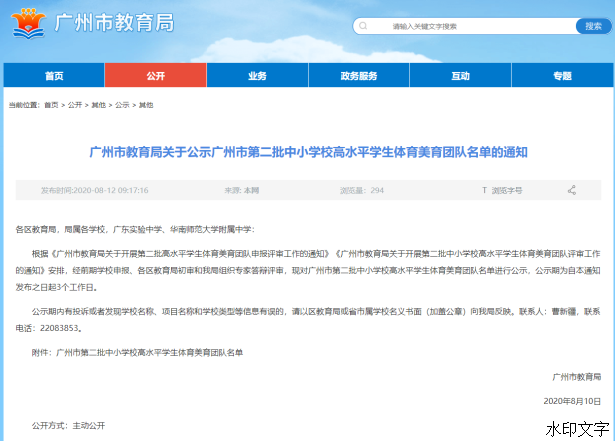Click the 浏览字号 font size control
This screenshot has height=441, width=615.
(x=507, y=190)
